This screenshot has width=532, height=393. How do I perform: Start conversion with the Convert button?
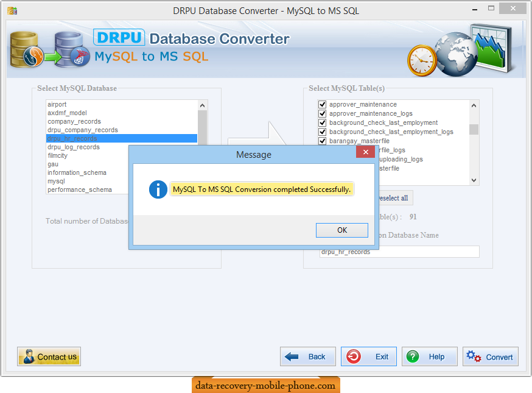coord(491,357)
